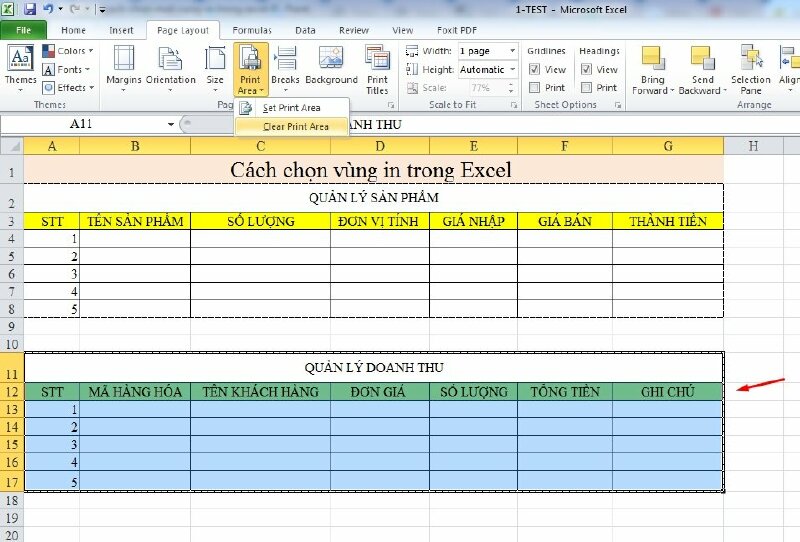Click Send Backward icon
This screenshot has width=800, height=542.
pyautogui.click(x=703, y=57)
